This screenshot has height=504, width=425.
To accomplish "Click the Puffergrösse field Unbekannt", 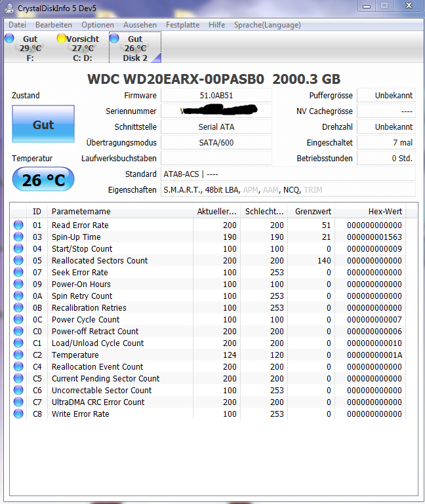I will 386,96.
